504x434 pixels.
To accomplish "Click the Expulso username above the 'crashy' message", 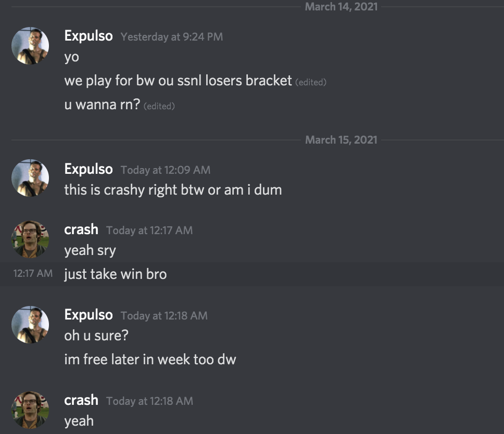I will [89, 169].
